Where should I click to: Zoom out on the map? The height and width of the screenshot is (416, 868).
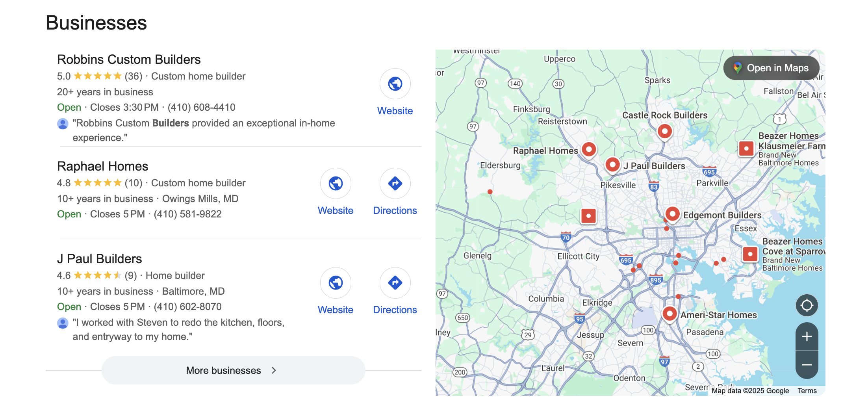pyautogui.click(x=807, y=365)
